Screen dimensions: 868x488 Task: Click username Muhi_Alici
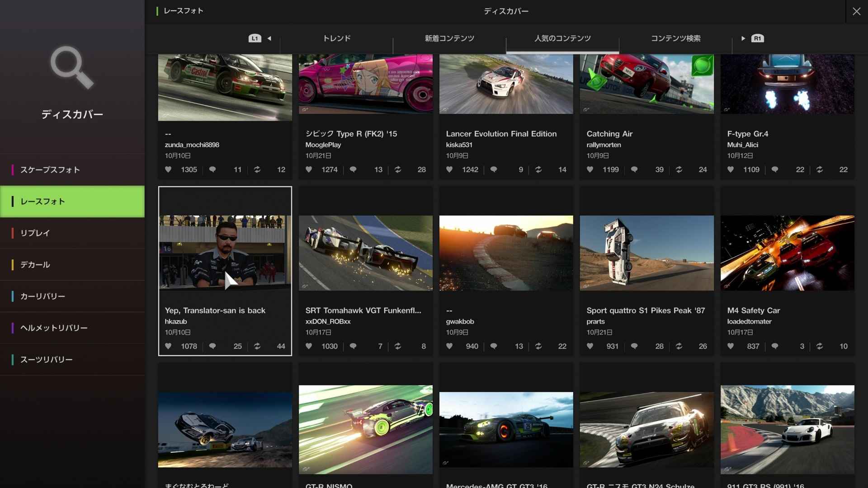pos(742,145)
